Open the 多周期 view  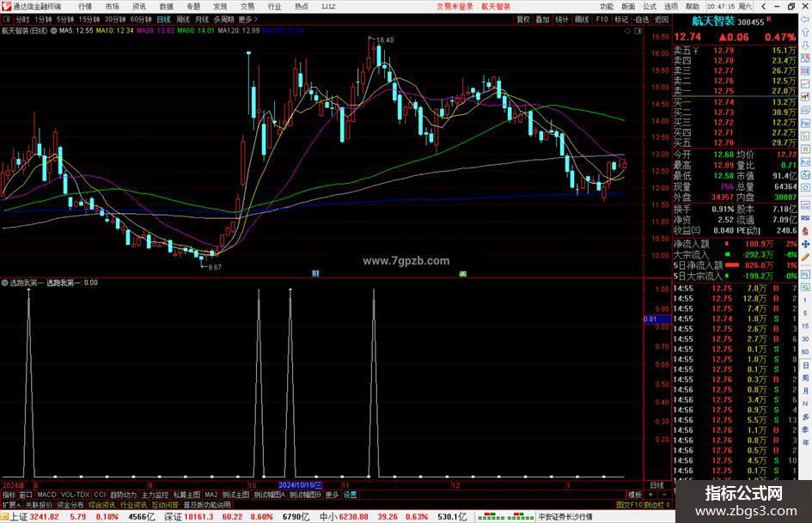[223, 19]
